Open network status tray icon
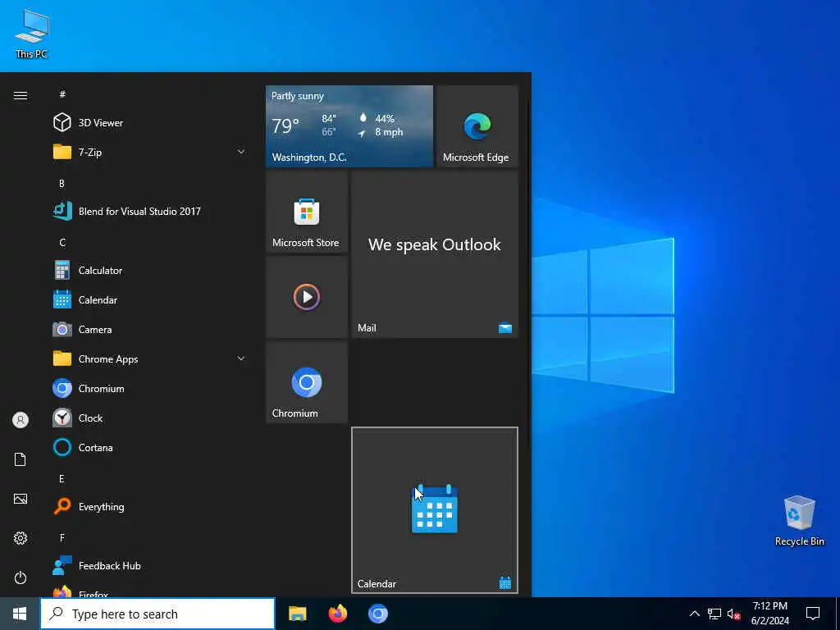Viewport: 840px width, 630px height. [x=714, y=614]
